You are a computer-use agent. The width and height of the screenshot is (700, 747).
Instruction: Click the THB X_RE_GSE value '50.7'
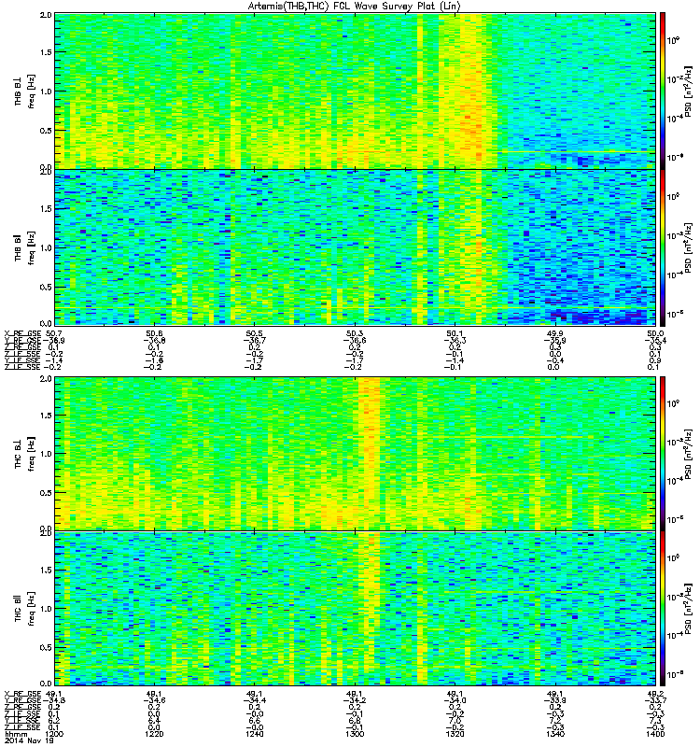pyautogui.click(x=54, y=333)
